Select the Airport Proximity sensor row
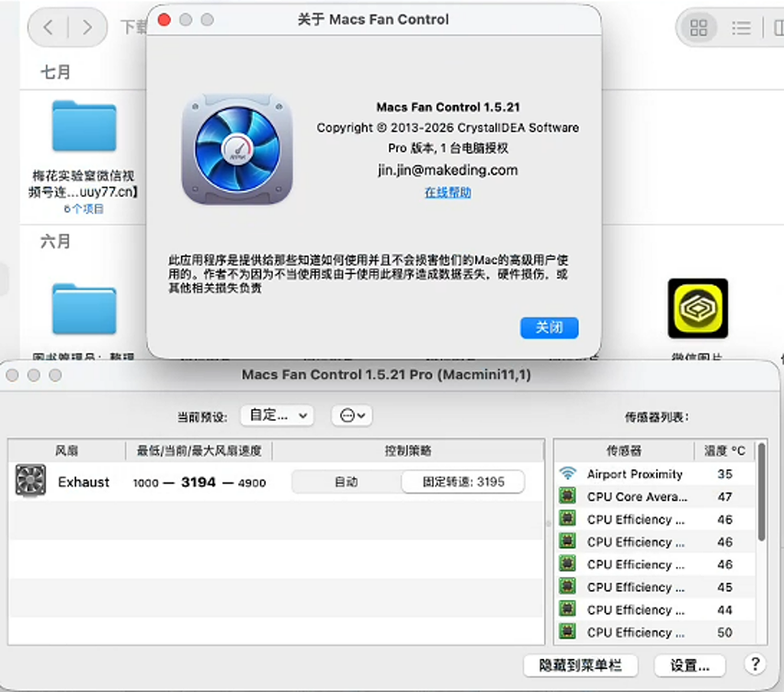The width and height of the screenshot is (784, 692). click(x=655, y=473)
